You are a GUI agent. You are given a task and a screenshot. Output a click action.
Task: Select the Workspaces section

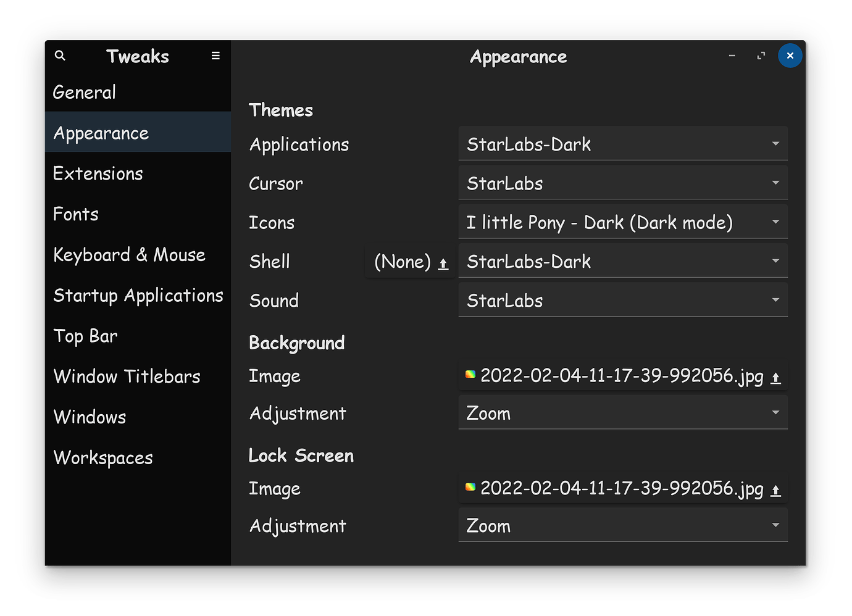tap(103, 457)
